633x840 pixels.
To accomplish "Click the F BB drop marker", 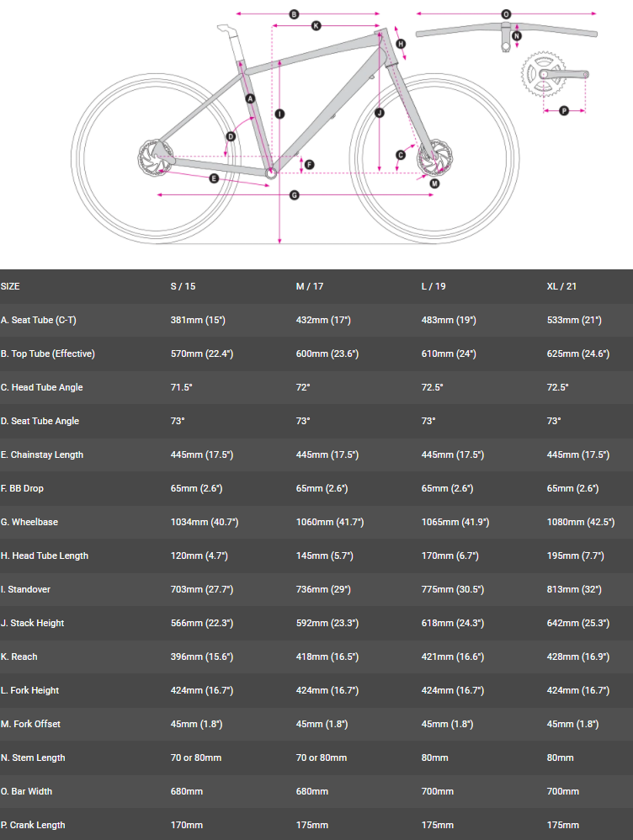I will click(309, 165).
